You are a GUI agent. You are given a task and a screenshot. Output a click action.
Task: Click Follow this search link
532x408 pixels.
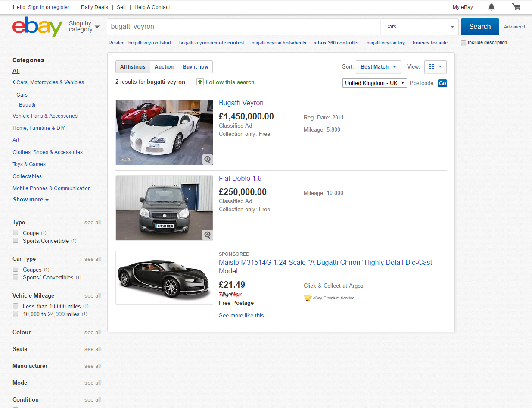point(230,82)
